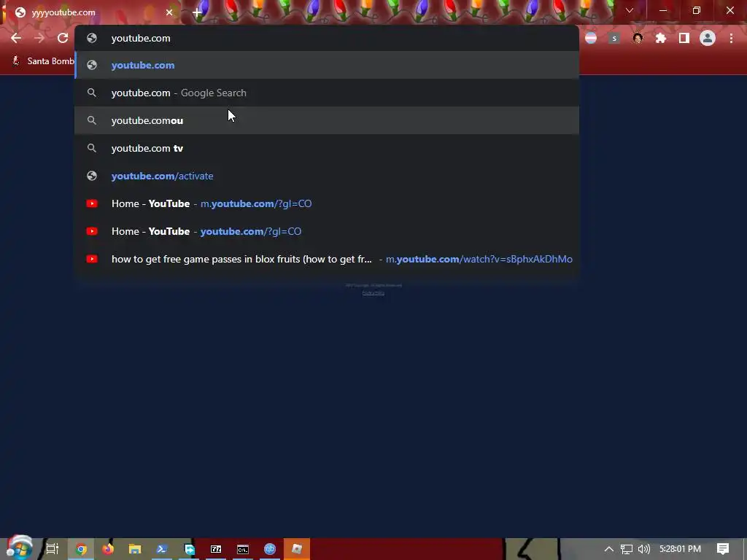Go back using the browser back arrow
Image resolution: width=747 pixels, height=560 pixels.
pyautogui.click(x=16, y=38)
